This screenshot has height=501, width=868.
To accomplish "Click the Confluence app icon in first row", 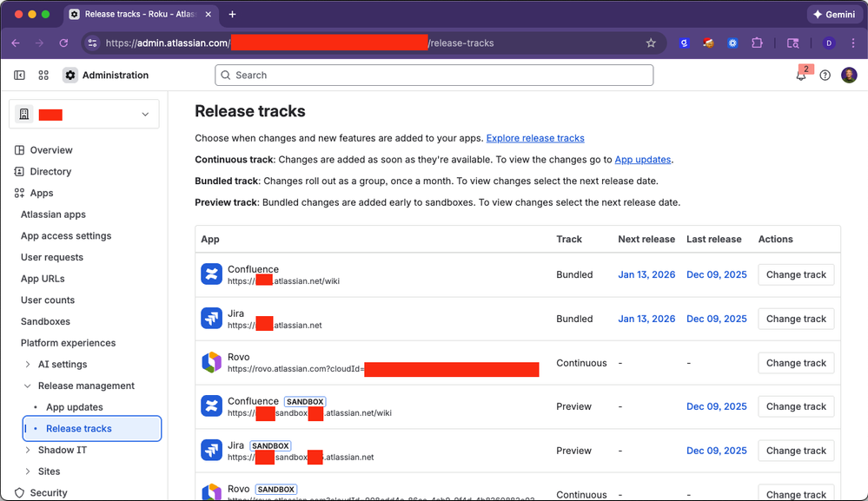I will coord(211,274).
